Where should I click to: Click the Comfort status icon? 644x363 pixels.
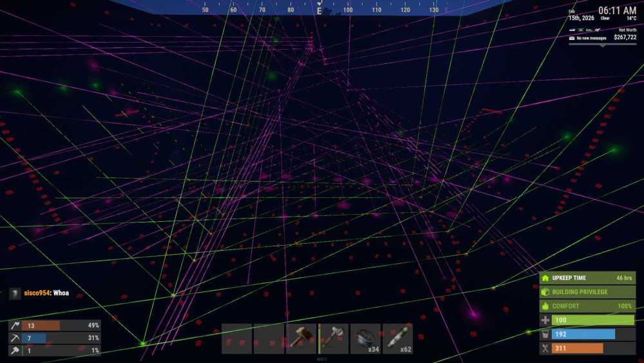tap(545, 306)
